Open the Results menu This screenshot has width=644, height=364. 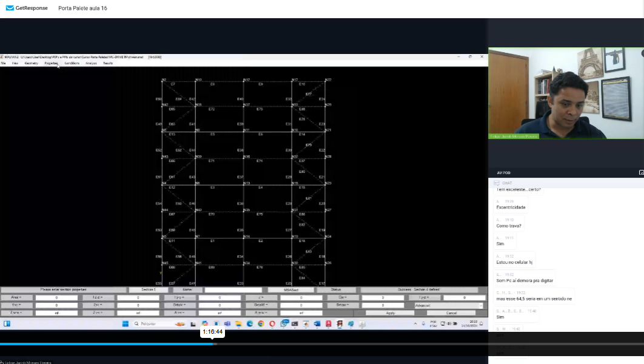click(108, 63)
